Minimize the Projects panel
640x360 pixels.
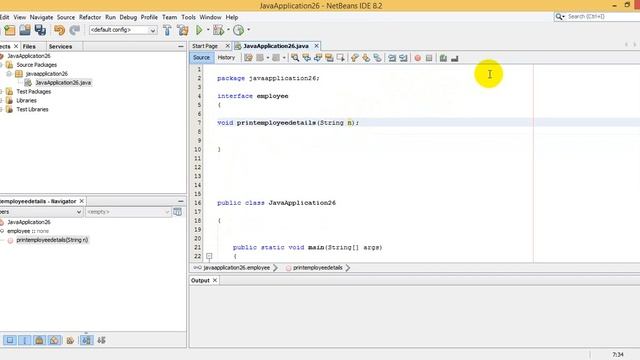(x=181, y=47)
